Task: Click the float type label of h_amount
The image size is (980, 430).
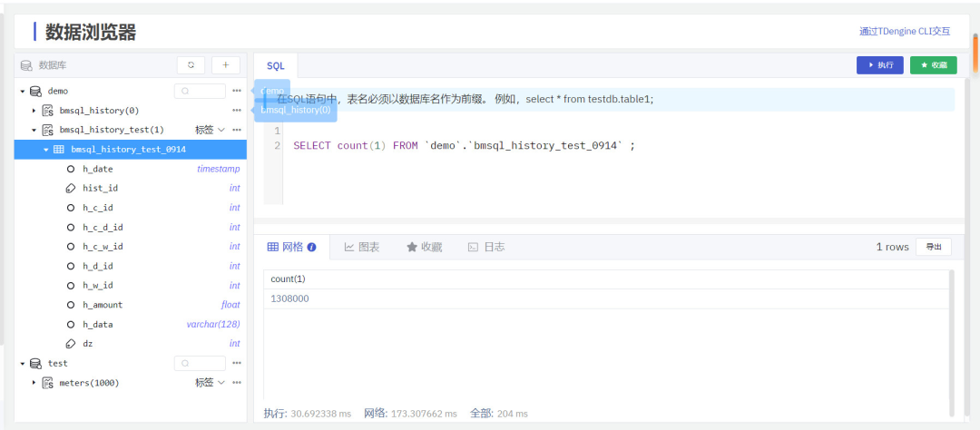Action: pyautogui.click(x=230, y=305)
